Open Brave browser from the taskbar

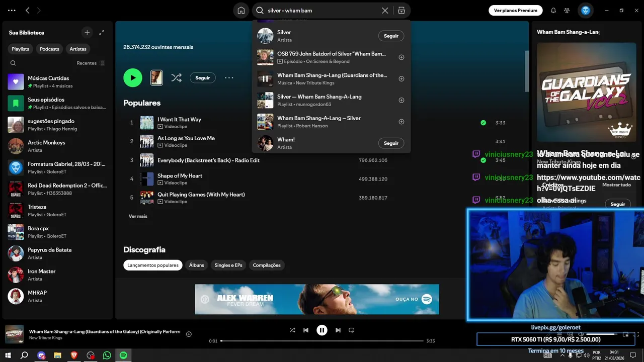(74, 355)
